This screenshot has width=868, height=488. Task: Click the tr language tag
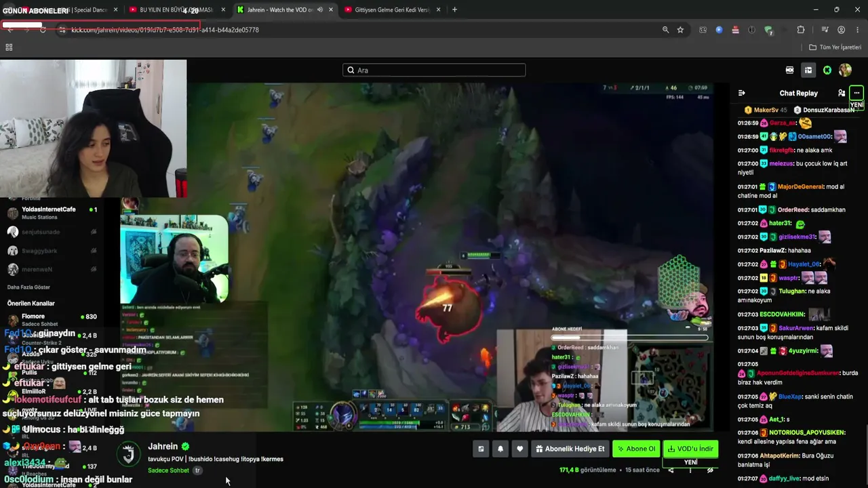(x=197, y=470)
